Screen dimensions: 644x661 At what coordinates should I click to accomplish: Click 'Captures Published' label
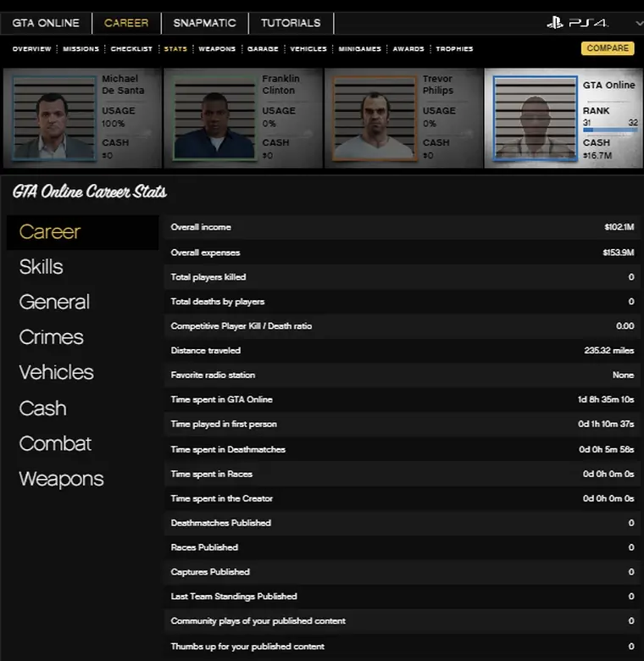coord(210,572)
